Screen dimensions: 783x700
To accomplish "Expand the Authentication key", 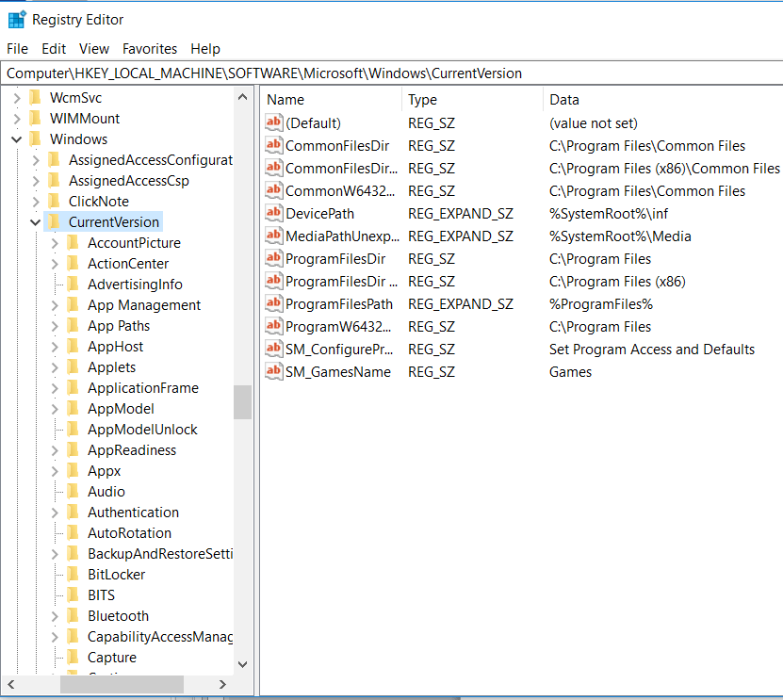I will [55, 513].
